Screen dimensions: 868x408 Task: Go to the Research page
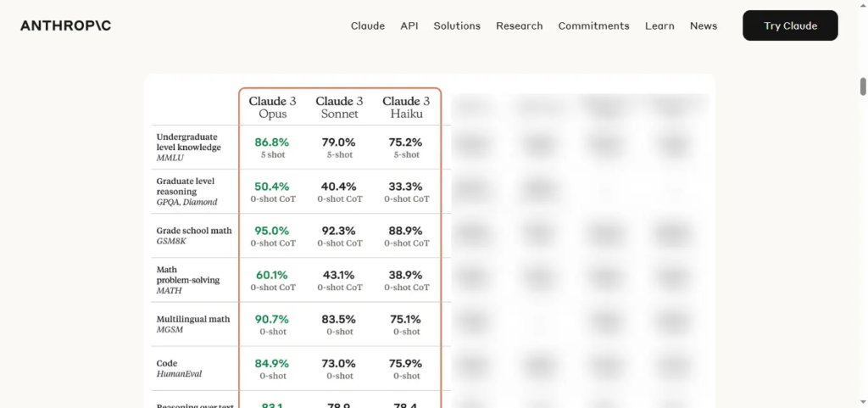click(520, 26)
